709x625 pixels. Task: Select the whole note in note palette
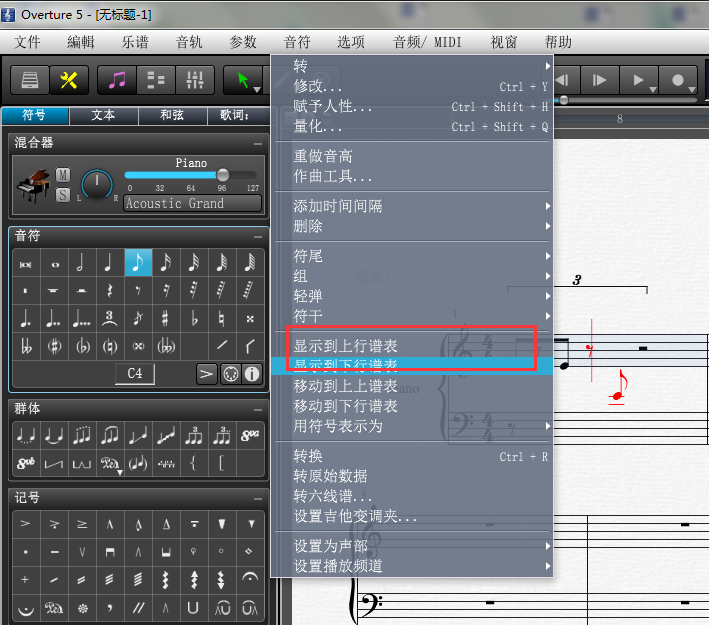click(55, 264)
